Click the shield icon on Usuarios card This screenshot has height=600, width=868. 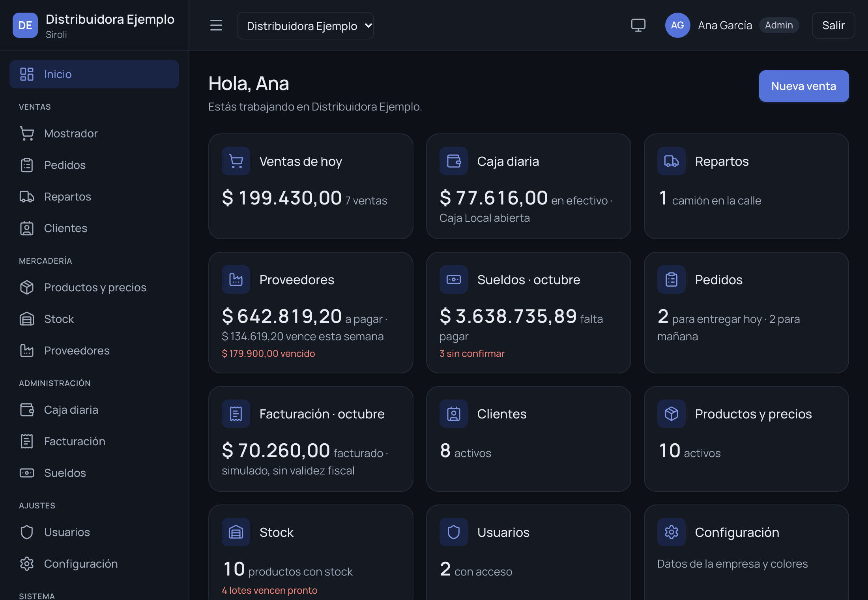point(454,532)
